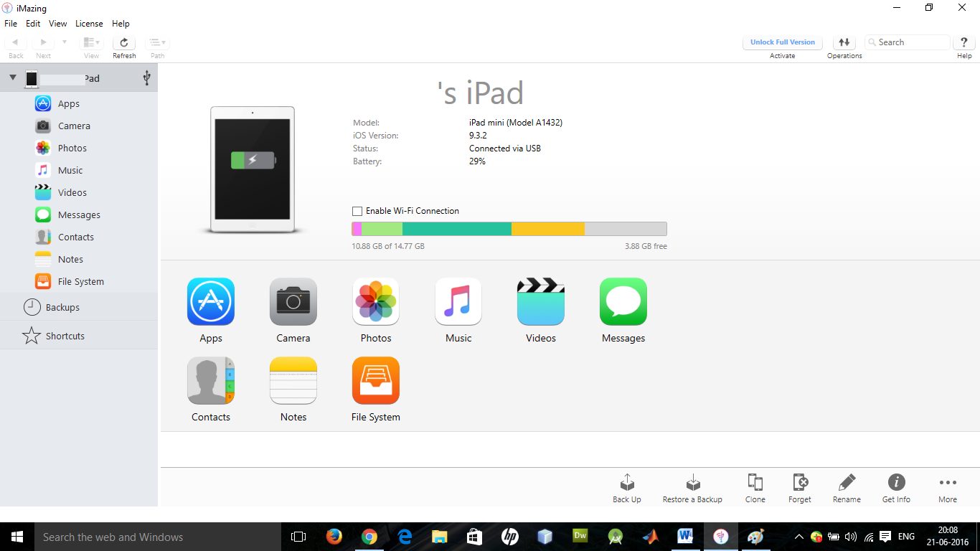Click the Help question mark button
Screen dimensions: 980x551
(964, 42)
